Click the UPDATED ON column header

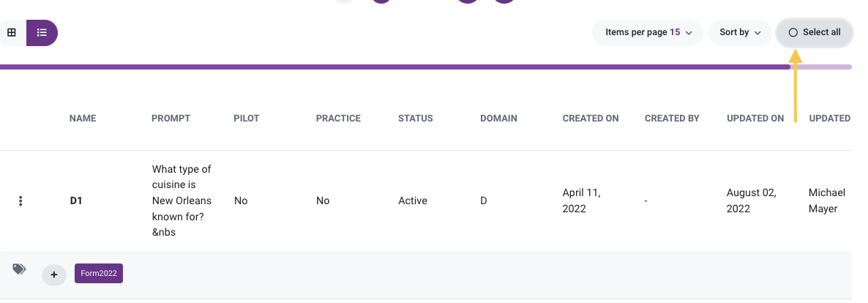click(755, 119)
